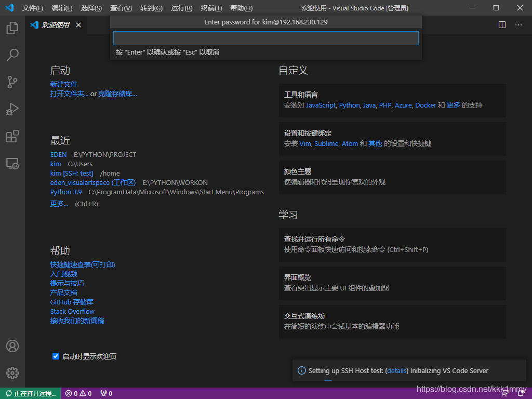Screen dimensions: 532x399
Task: Split the editor to the right
Action: pyautogui.click(x=502, y=25)
